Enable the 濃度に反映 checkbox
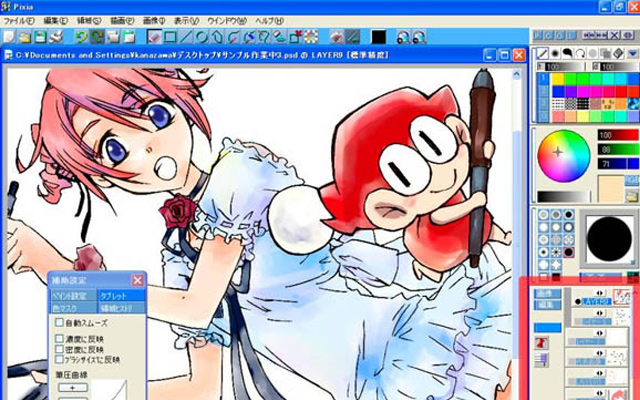Viewport: 640px width, 400px height. coord(60,339)
